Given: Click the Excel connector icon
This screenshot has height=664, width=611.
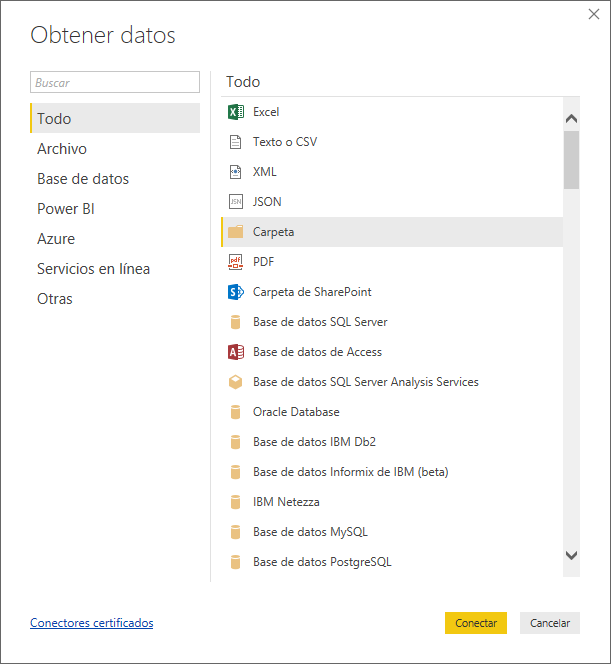Looking at the screenshot, I should (x=235, y=112).
